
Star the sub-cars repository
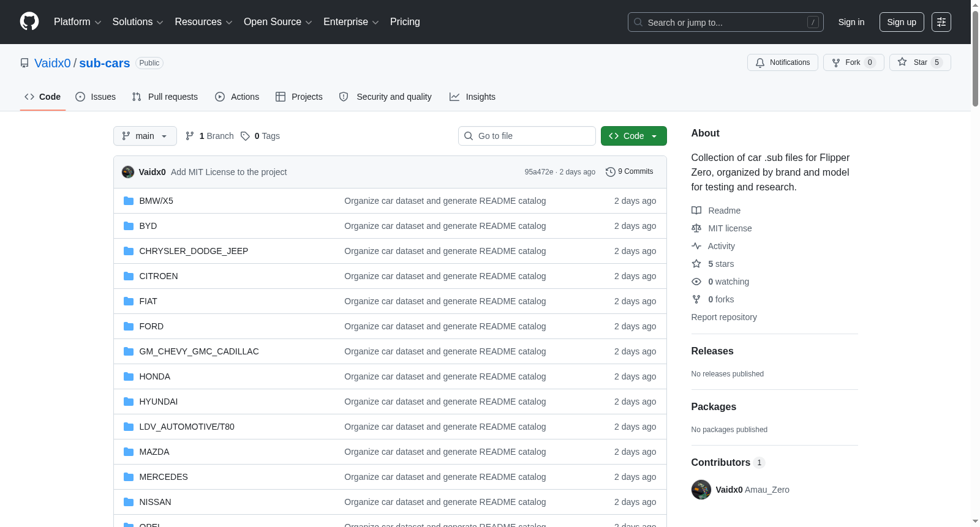tap(920, 62)
